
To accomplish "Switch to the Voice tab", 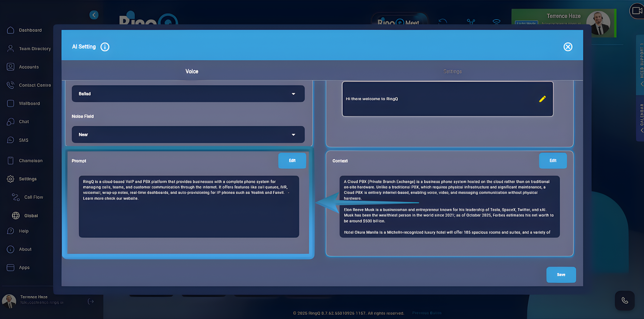I will 191,71.
